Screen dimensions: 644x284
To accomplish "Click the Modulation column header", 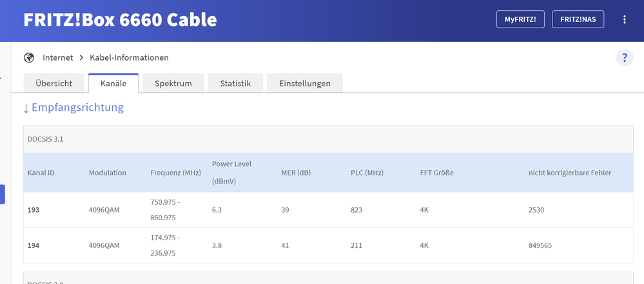I will tap(108, 173).
